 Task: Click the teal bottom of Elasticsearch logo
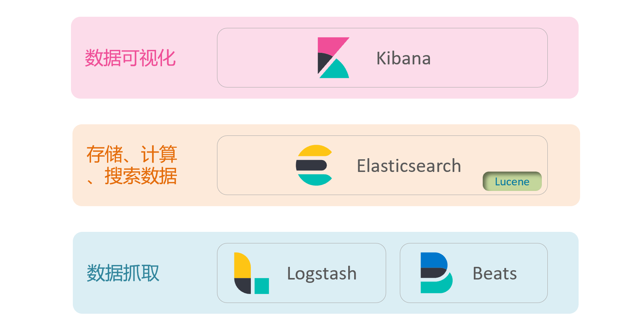pyautogui.click(x=314, y=180)
